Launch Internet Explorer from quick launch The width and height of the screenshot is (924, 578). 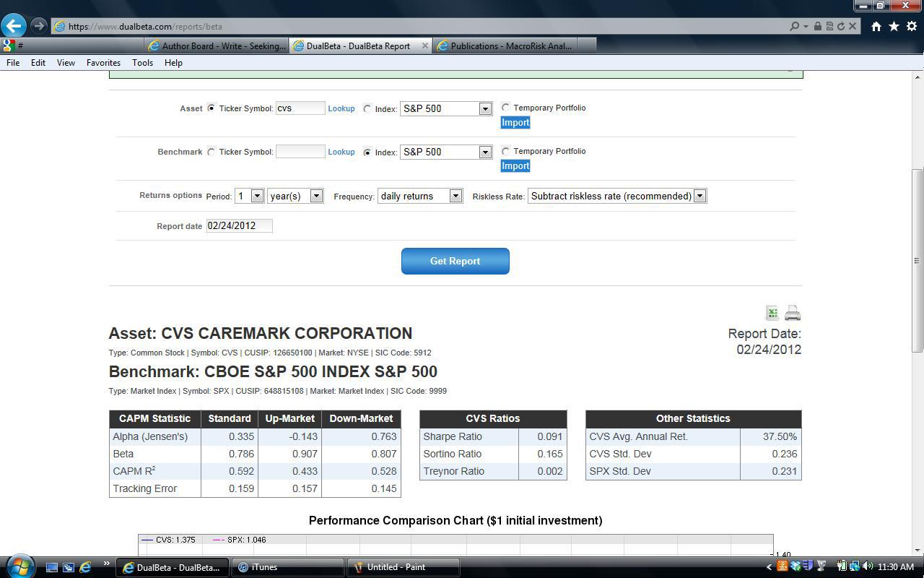pyautogui.click(x=85, y=567)
